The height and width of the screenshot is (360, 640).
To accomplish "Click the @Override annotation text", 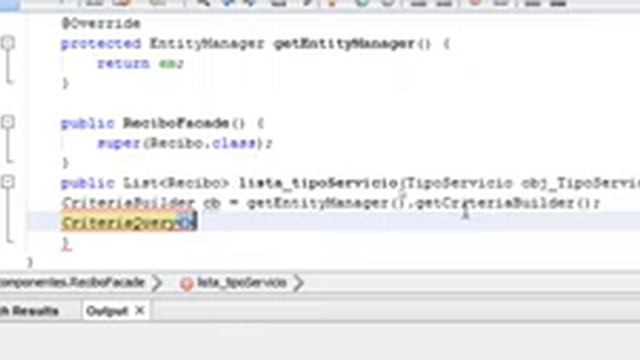I will pos(101,23).
